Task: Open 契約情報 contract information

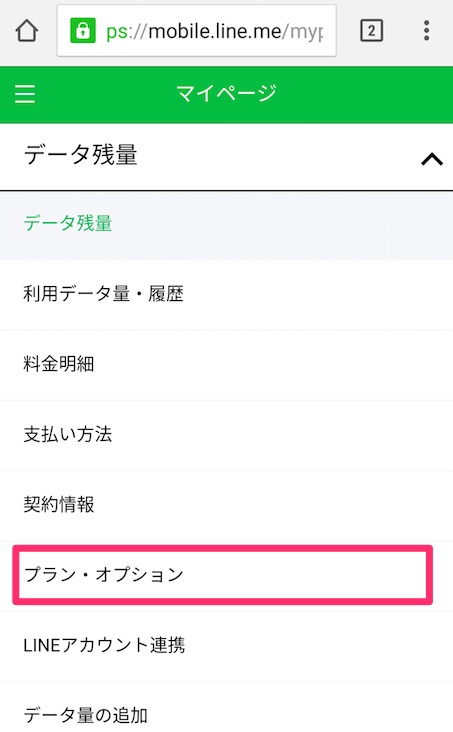Action: (226, 506)
